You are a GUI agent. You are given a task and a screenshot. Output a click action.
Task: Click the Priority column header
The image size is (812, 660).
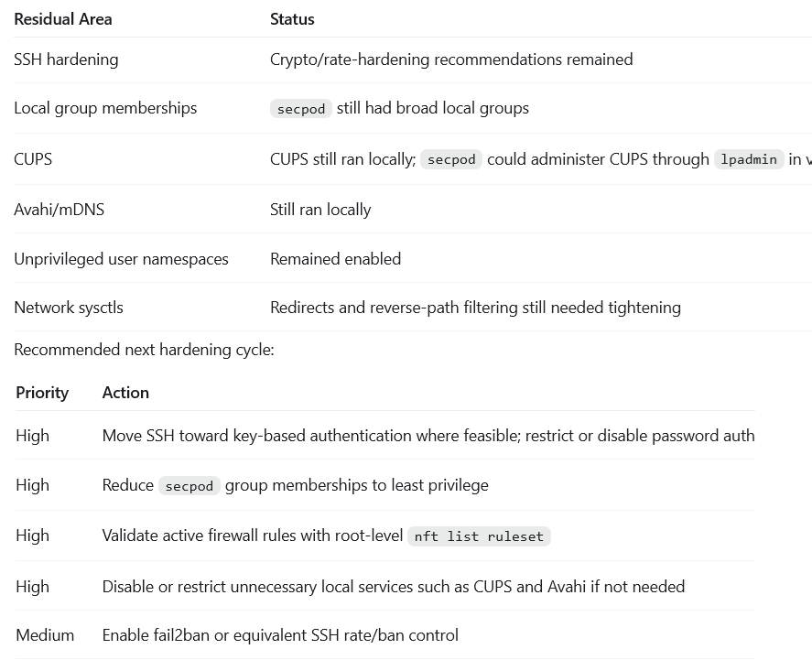[42, 393]
